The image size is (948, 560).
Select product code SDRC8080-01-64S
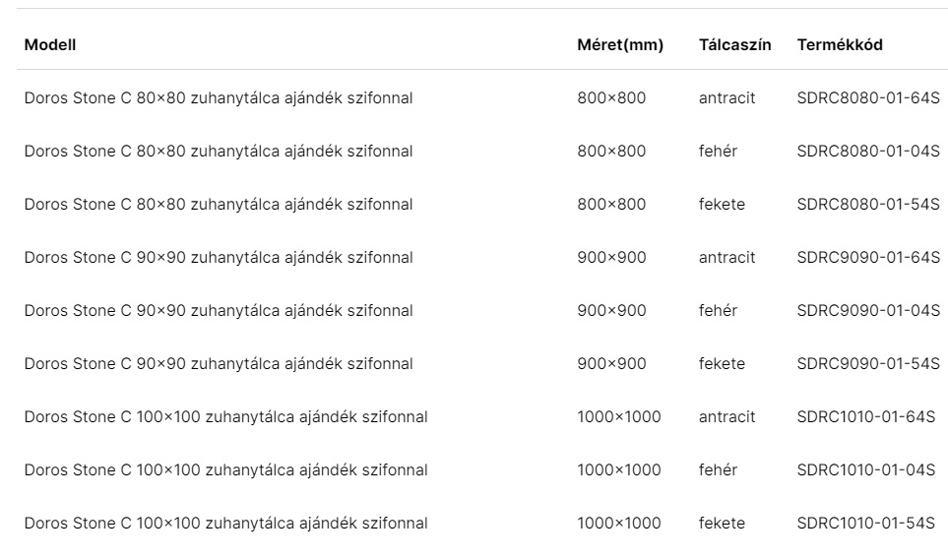pyautogui.click(x=868, y=98)
